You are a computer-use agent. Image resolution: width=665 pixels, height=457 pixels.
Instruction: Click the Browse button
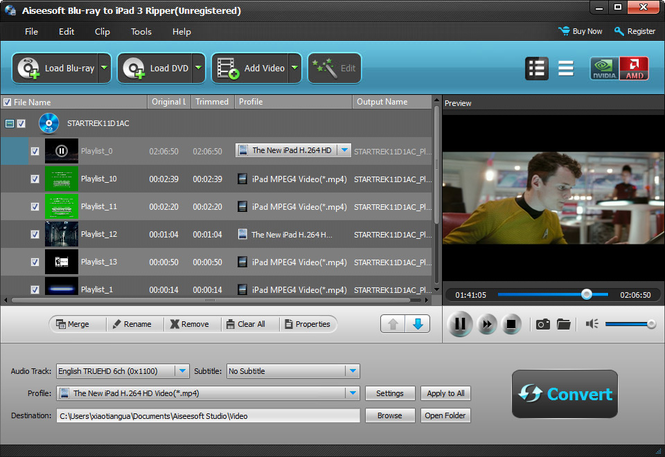[390, 415]
